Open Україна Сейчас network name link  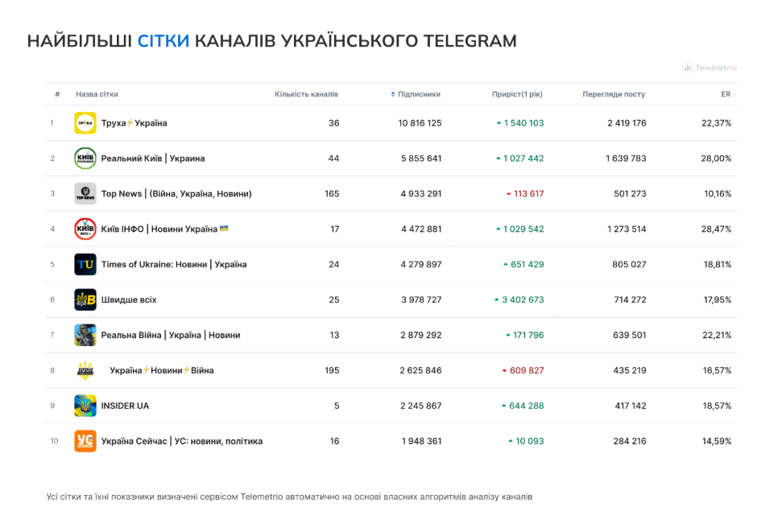tap(181, 441)
